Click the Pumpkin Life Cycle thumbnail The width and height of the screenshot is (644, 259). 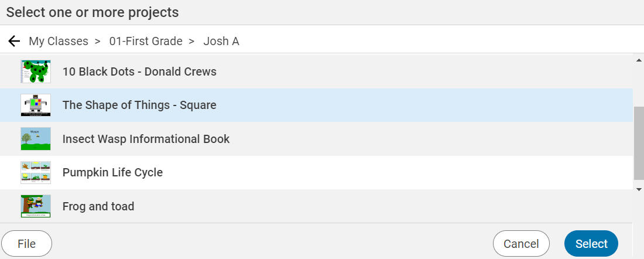tap(35, 172)
